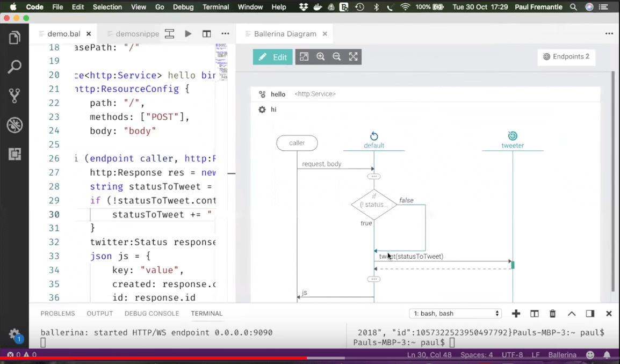Click the Endpoints 2 button

tap(566, 57)
